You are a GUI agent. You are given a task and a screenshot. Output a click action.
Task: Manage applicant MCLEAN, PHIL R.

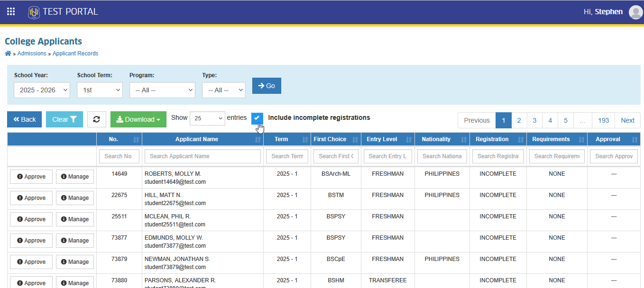pyautogui.click(x=75, y=219)
